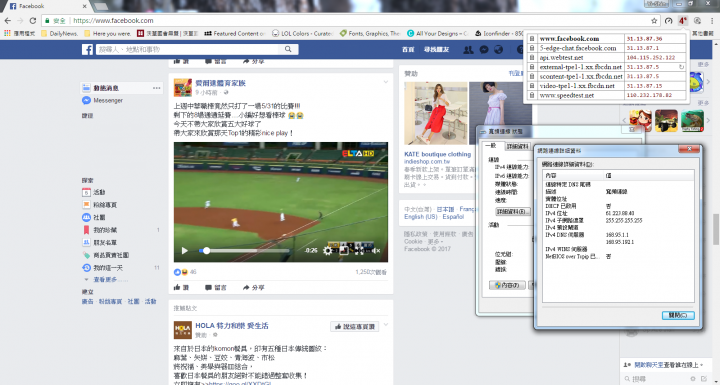Open friend requests icon in the Facebook bar
720x385 pixels.
tap(468, 50)
